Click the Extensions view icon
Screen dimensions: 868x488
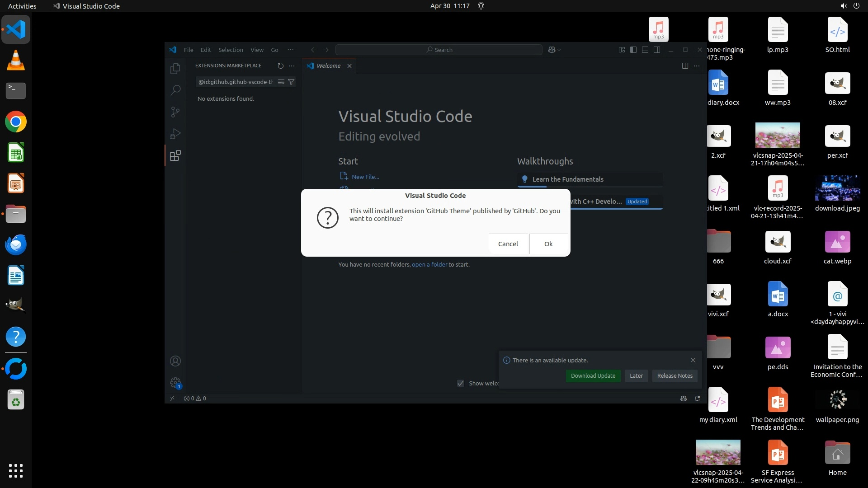[x=175, y=156]
